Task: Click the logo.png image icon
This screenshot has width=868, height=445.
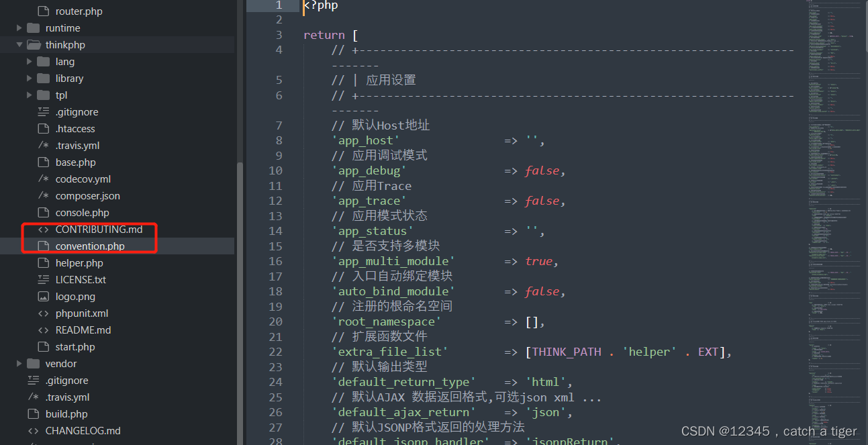Action: click(x=44, y=297)
